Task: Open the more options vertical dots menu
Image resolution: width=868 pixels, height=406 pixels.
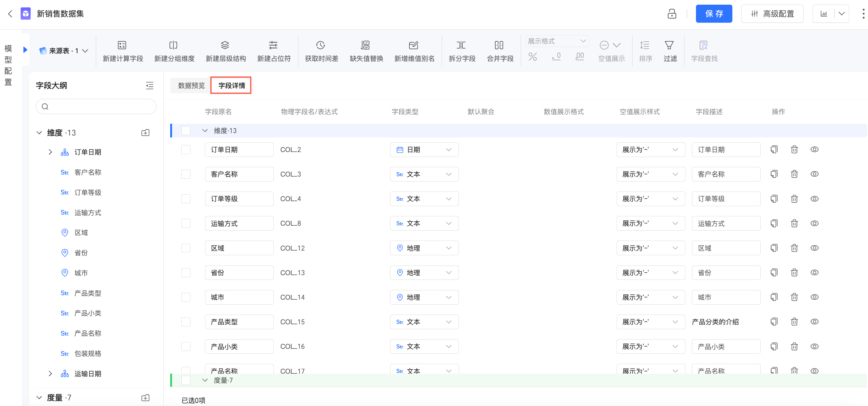Action: (x=863, y=14)
